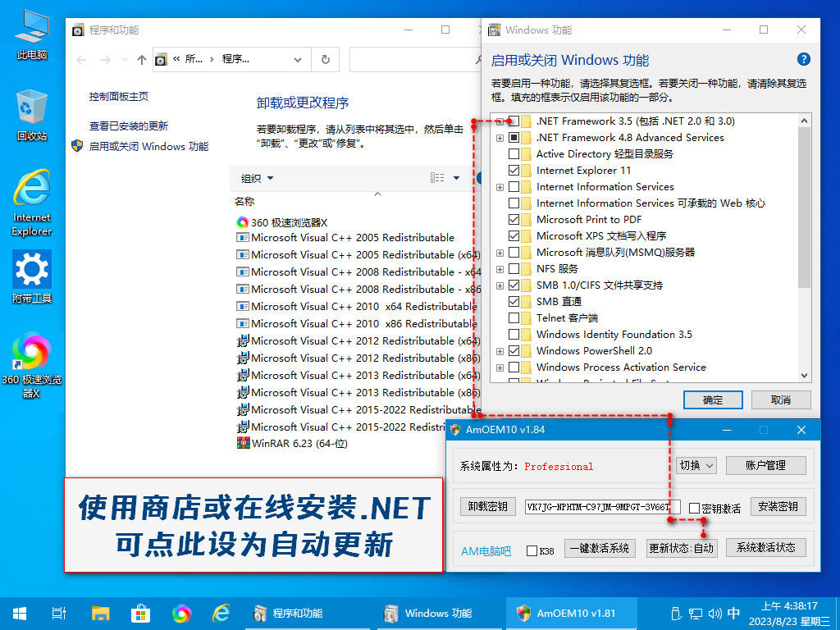Viewport: 840px width, 630px height.
Task: Uncheck SMB 直通 feature
Action: 514,302
